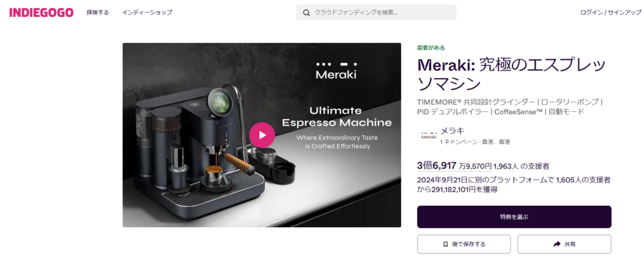Click the 1,963人 の支援者 backers count

point(521,167)
